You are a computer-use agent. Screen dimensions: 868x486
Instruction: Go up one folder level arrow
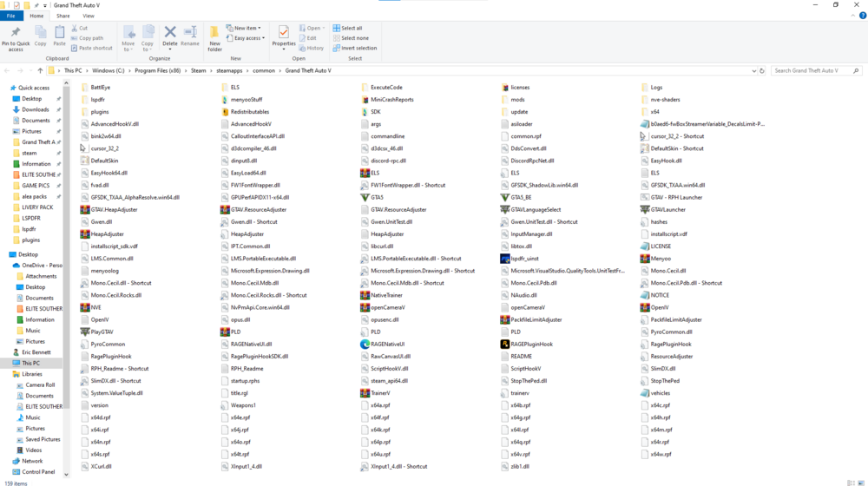pyautogui.click(x=40, y=71)
